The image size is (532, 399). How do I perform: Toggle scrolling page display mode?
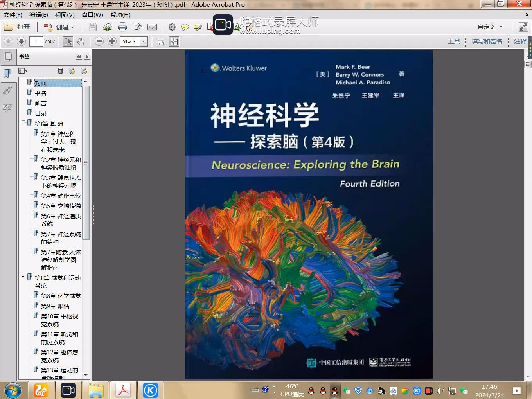[161, 41]
